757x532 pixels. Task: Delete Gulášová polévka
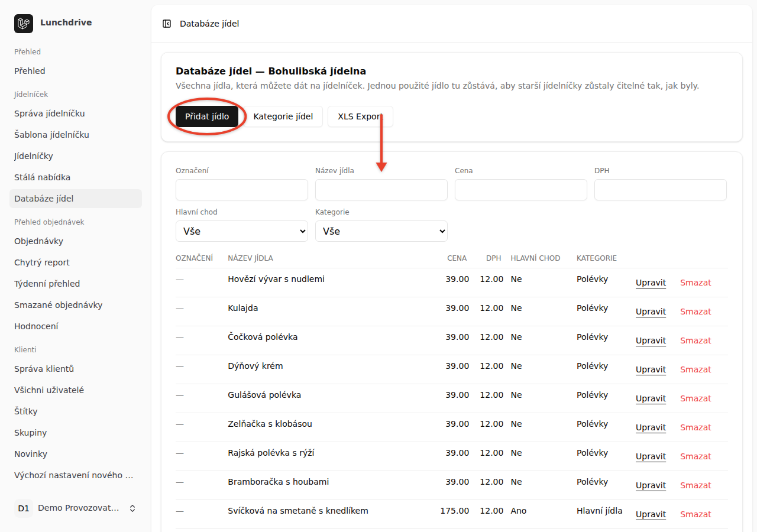pos(695,398)
